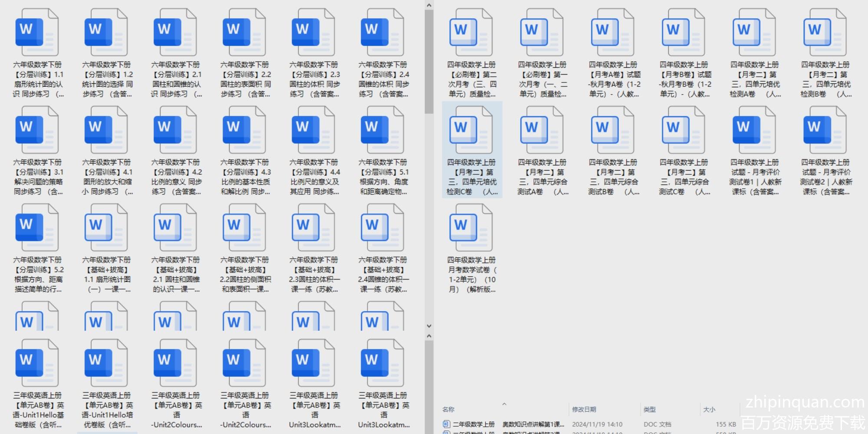The height and width of the screenshot is (434, 868).
Task: Click the 类型 column header
Action: tap(649, 409)
